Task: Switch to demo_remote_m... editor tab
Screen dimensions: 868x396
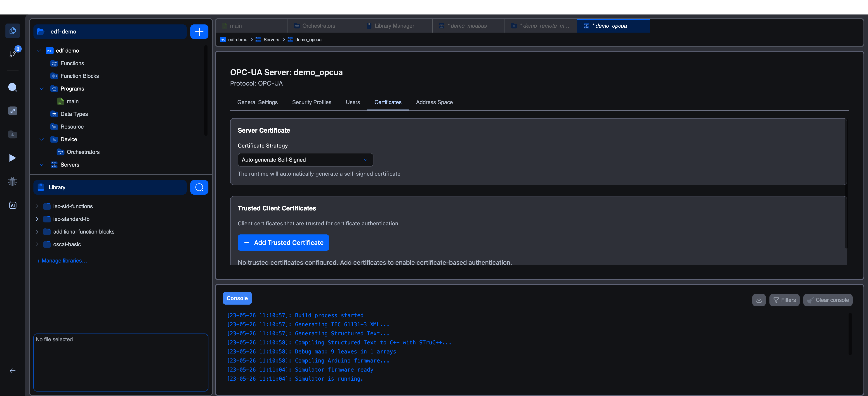Action: pyautogui.click(x=541, y=26)
